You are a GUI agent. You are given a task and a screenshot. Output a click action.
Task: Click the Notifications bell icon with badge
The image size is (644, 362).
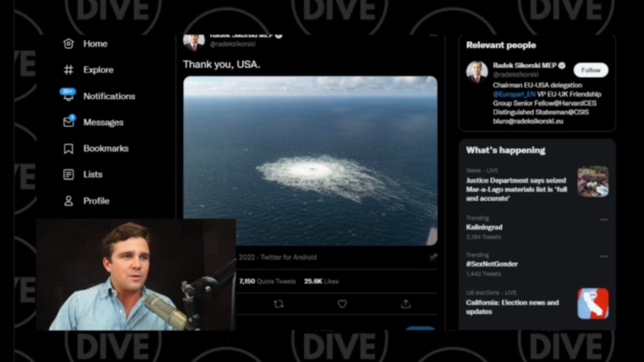click(68, 95)
